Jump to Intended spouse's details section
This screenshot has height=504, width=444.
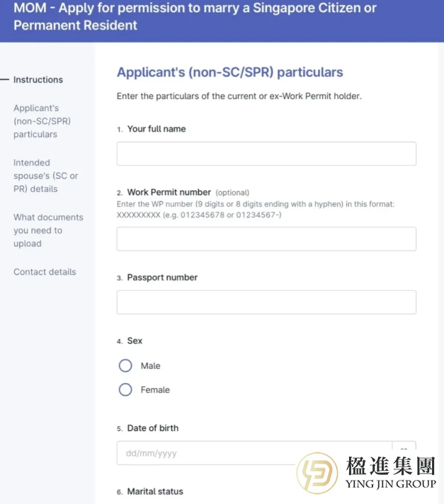45,176
